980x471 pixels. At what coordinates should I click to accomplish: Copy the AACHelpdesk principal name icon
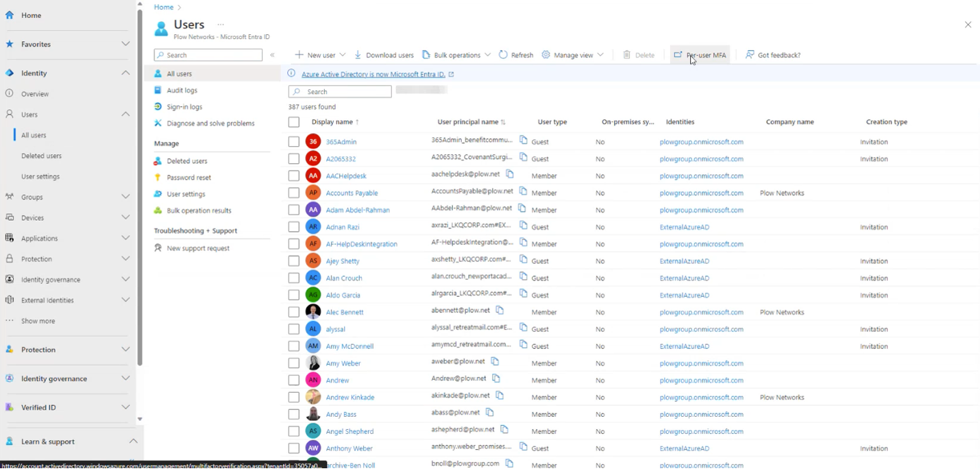pos(510,174)
